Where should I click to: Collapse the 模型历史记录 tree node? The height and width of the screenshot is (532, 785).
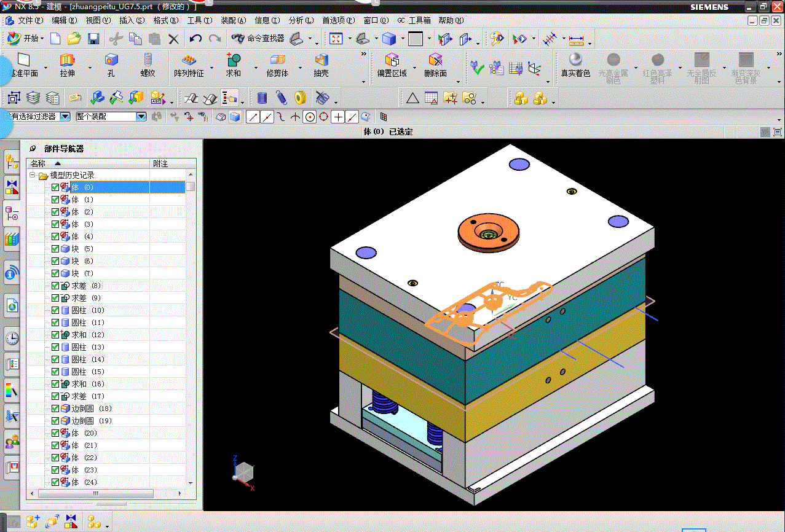[x=32, y=175]
